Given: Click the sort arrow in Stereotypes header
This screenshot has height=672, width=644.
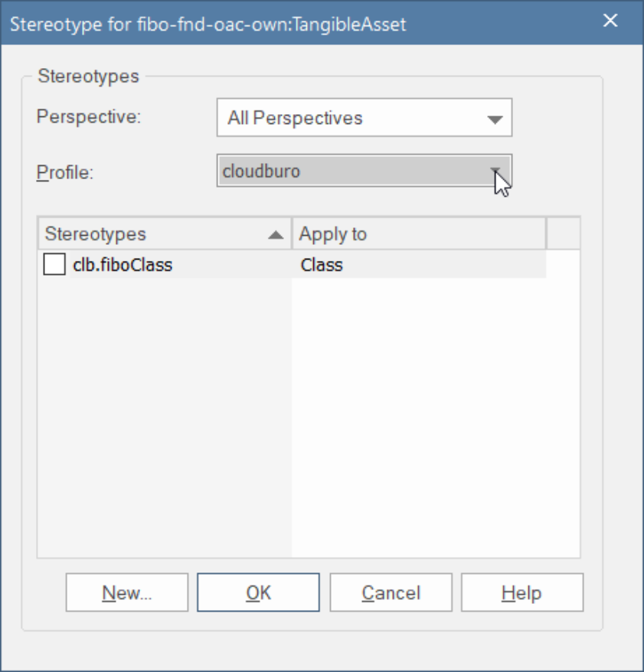Looking at the screenshot, I should click(276, 235).
